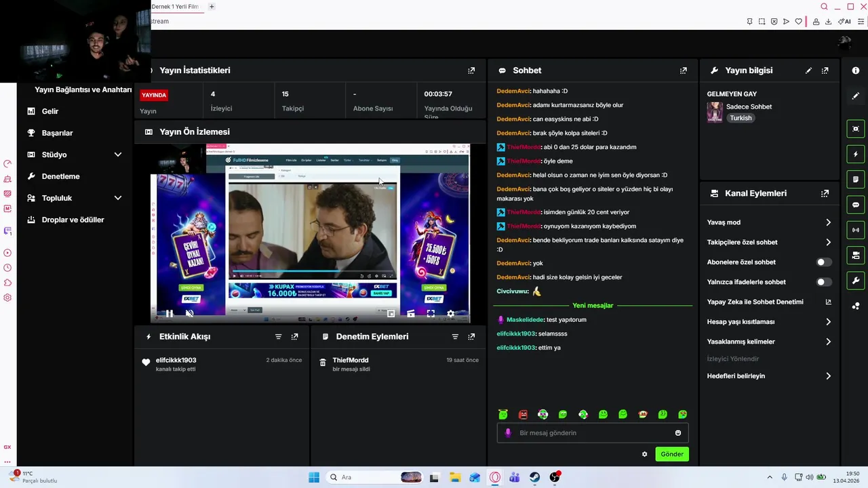
Task: Toggle theater mode in stream preview
Action: pyautogui.click(x=411, y=314)
